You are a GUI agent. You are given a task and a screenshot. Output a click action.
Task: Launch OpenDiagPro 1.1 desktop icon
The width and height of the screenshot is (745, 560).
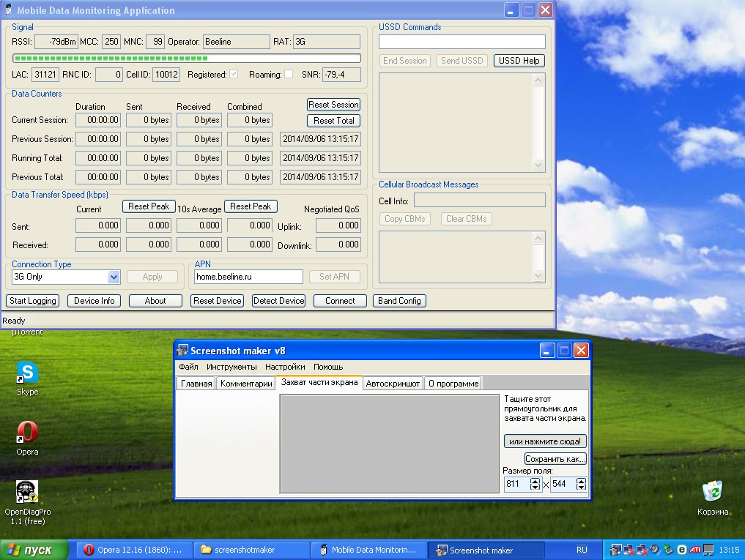27,493
